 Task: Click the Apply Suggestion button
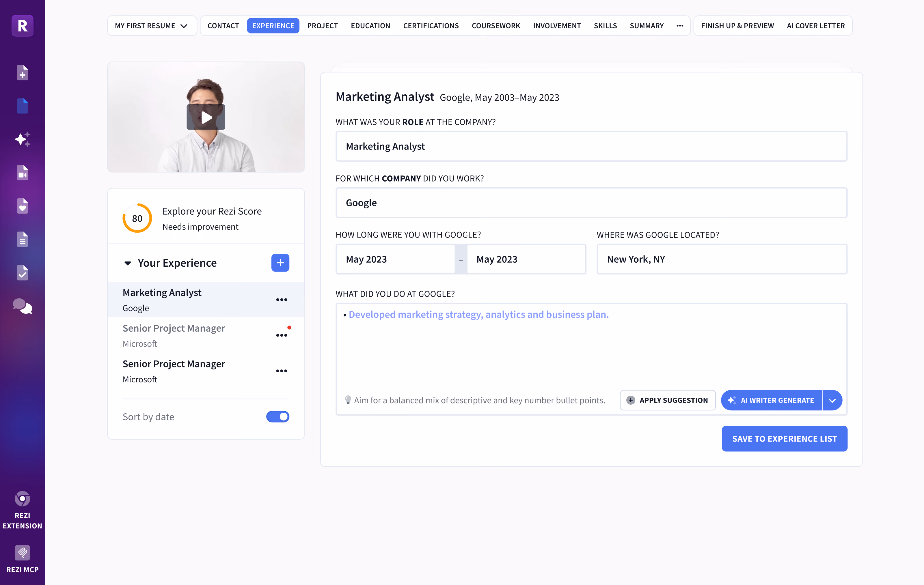(x=668, y=400)
